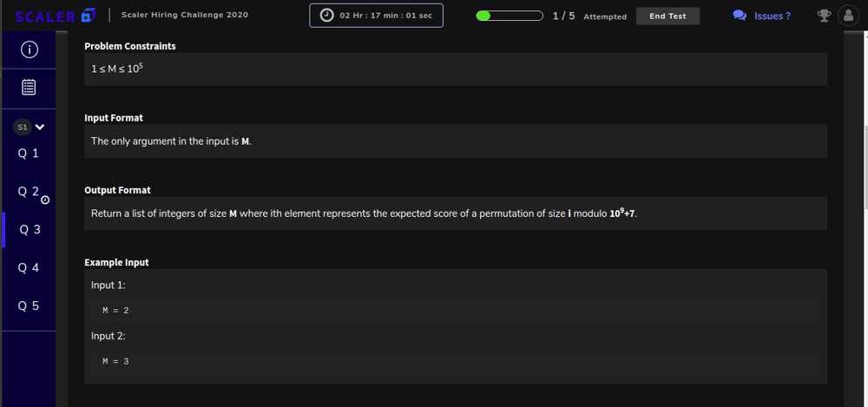Switch to question Q 4

(29, 268)
